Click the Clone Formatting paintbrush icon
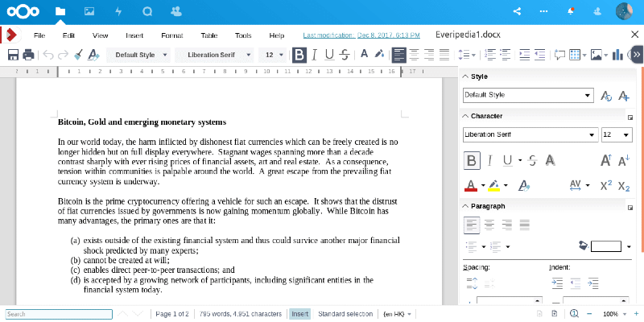This screenshot has height=322, width=644. [x=78, y=55]
